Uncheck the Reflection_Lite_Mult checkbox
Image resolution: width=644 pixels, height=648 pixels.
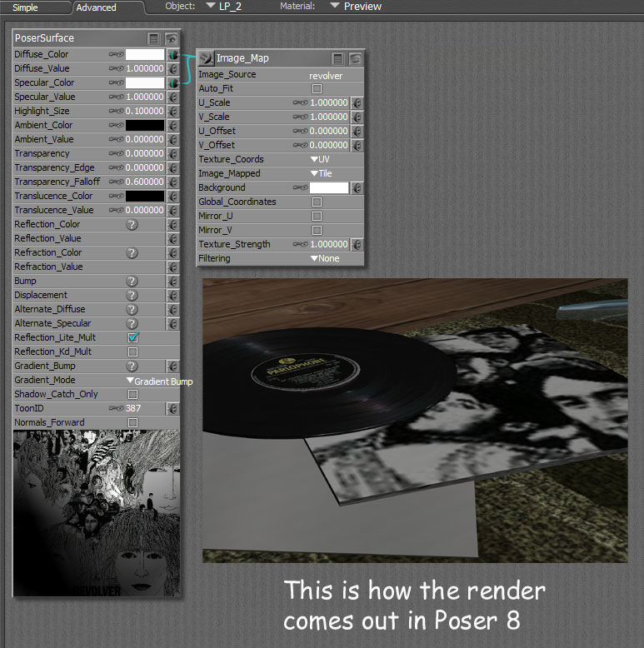[x=132, y=337]
